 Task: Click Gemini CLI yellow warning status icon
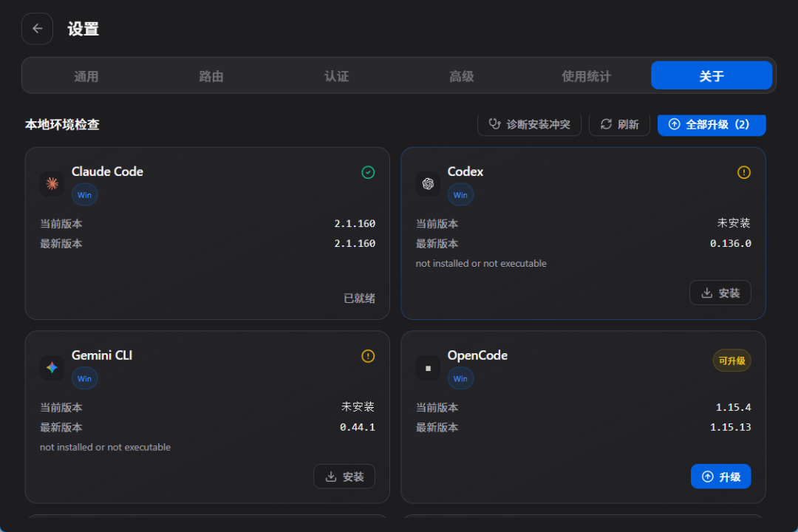(368, 356)
